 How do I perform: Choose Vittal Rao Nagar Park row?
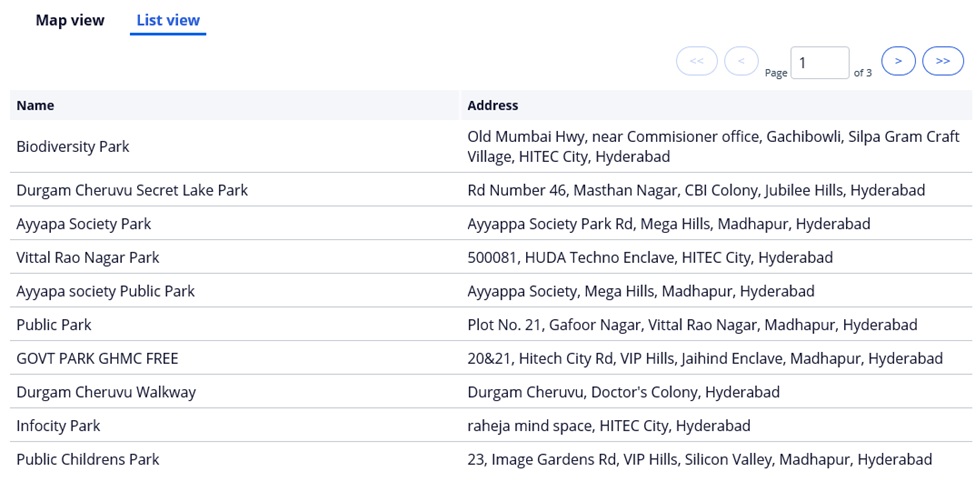pos(491,257)
